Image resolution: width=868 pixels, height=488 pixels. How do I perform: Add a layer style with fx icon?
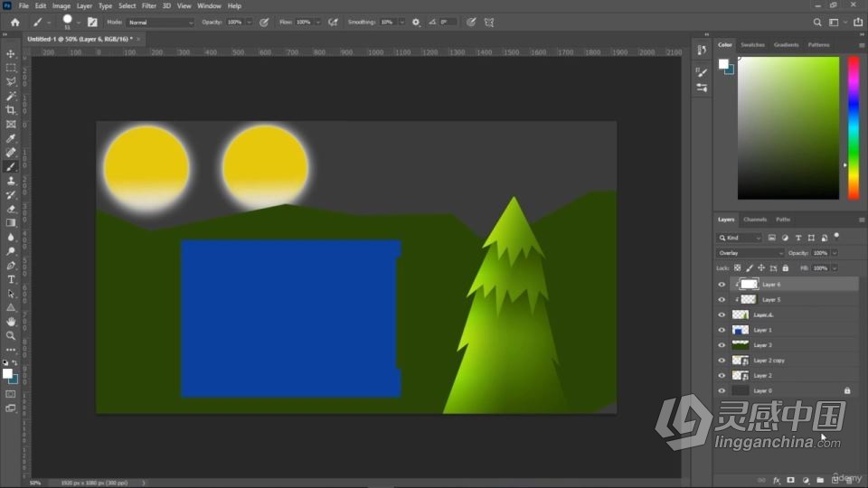coord(777,480)
